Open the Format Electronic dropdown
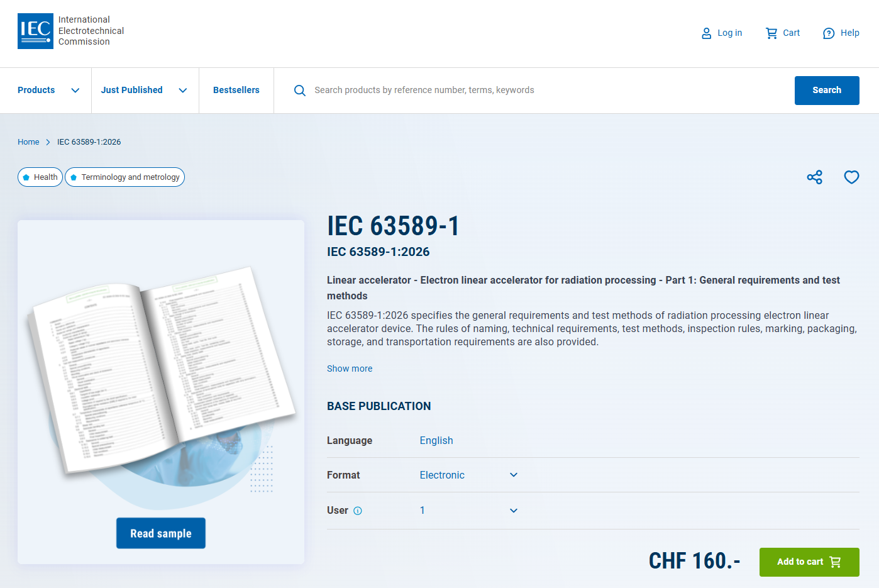Image resolution: width=879 pixels, height=588 pixels. [469, 475]
